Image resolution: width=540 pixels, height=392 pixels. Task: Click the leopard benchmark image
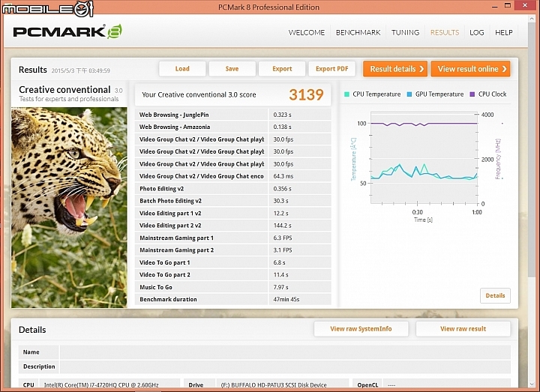pyautogui.click(x=69, y=208)
